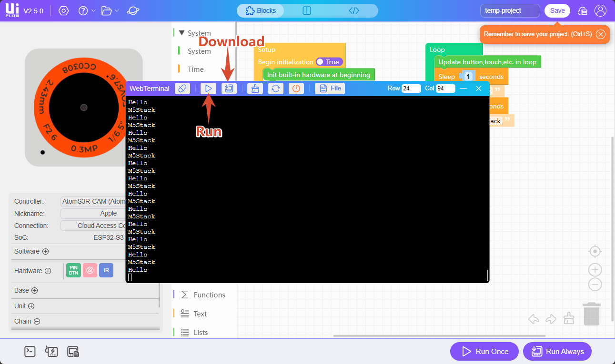The image size is (615, 364).
Task: Click the Save button
Action: click(557, 10)
